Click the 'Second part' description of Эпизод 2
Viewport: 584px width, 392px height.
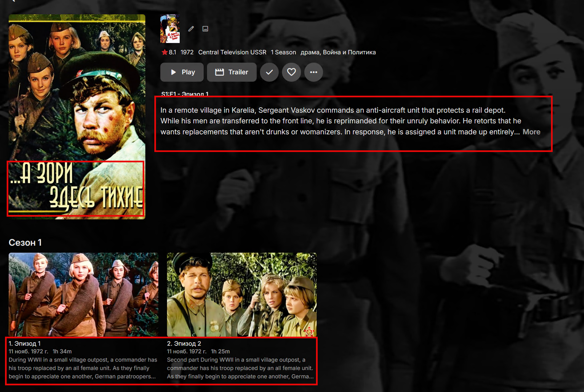[240, 368]
